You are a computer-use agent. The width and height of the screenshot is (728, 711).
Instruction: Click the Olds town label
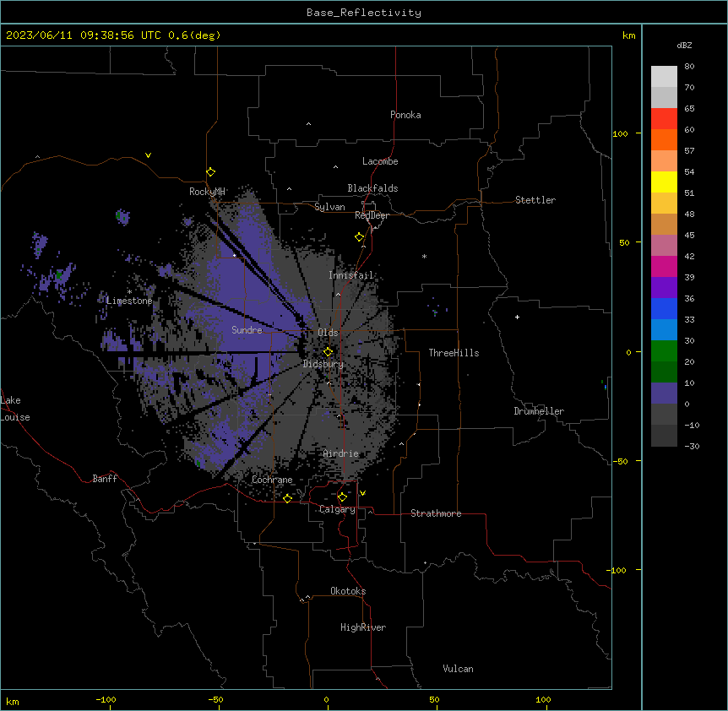(x=328, y=333)
